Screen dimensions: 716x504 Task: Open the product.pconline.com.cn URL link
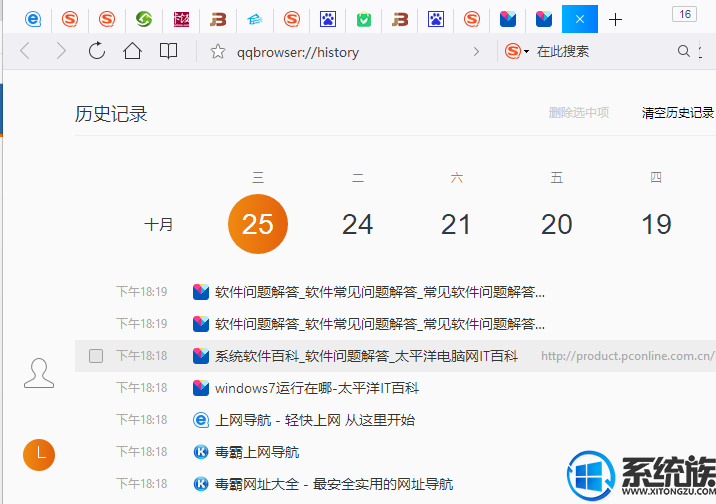(x=627, y=356)
